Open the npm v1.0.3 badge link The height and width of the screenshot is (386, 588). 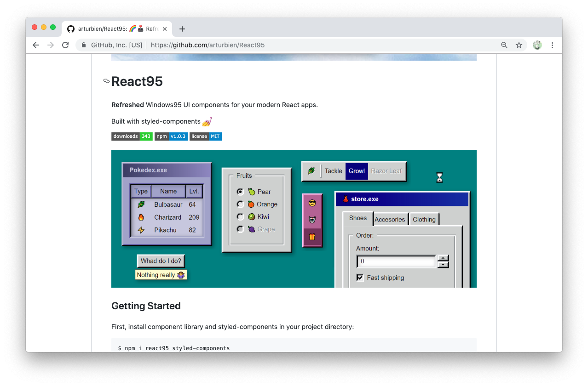[171, 136]
